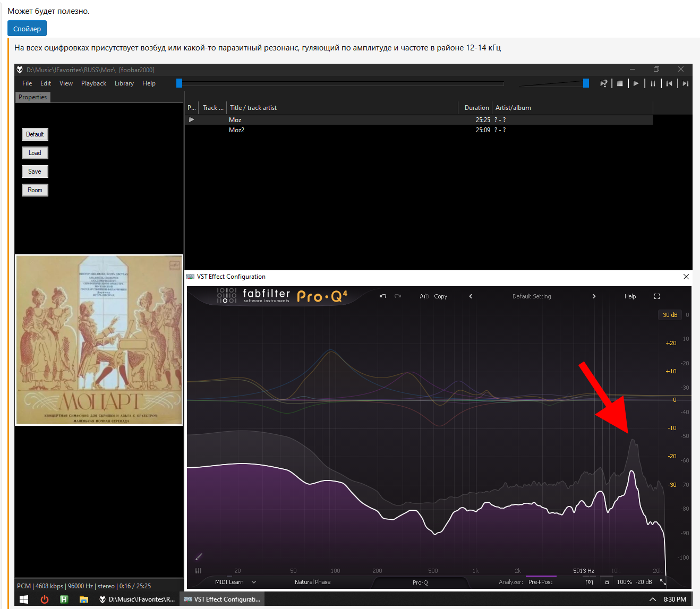Click the MIDI Learn button
This screenshot has height=609, width=700.
click(229, 582)
